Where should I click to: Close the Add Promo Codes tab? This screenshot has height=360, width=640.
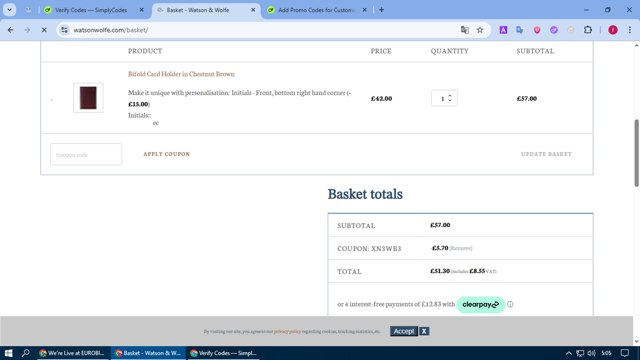(x=364, y=10)
